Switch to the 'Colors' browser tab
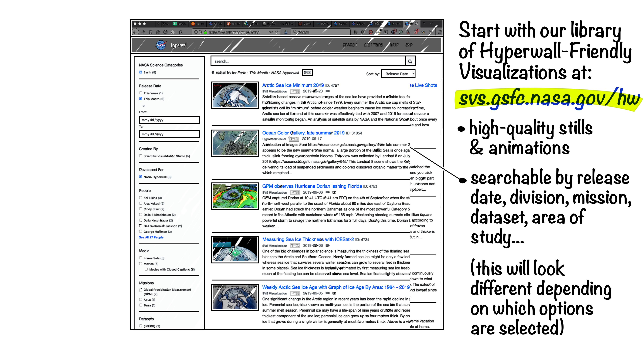The image size is (644, 362). (287, 24)
